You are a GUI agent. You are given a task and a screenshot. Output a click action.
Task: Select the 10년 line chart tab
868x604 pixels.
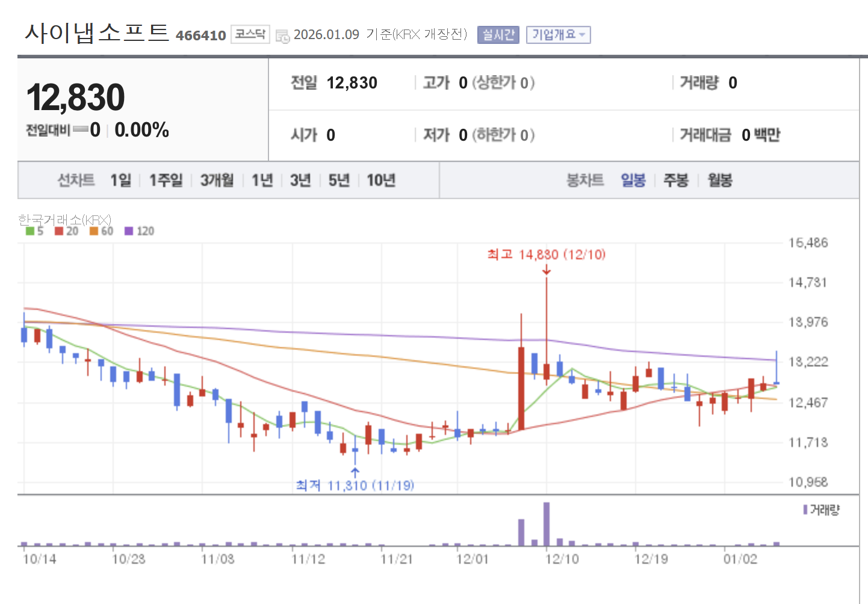[x=381, y=180]
